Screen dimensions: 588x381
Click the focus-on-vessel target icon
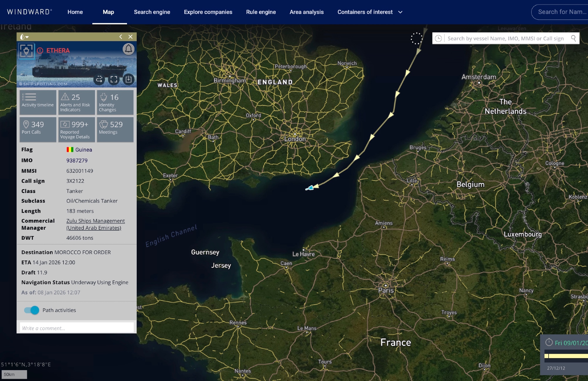(x=26, y=51)
